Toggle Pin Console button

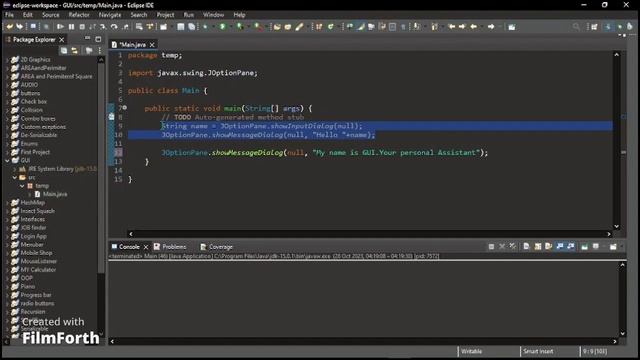pos(584,247)
